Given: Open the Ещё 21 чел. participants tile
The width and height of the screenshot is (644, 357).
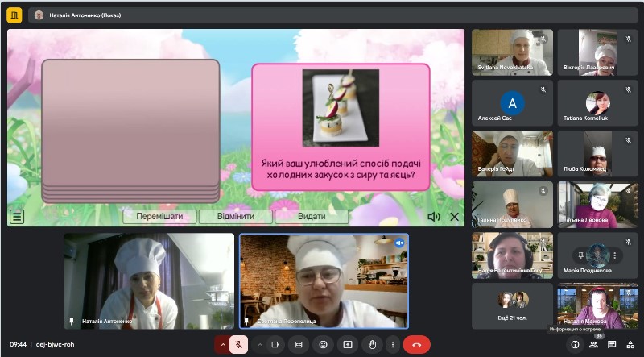Looking at the screenshot, I should (x=512, y=306).
